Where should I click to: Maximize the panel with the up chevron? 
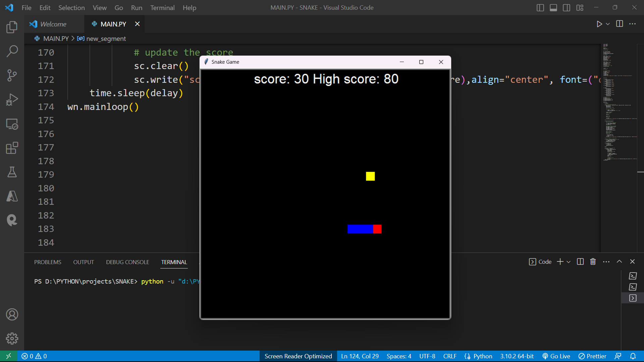pos(619,262)
